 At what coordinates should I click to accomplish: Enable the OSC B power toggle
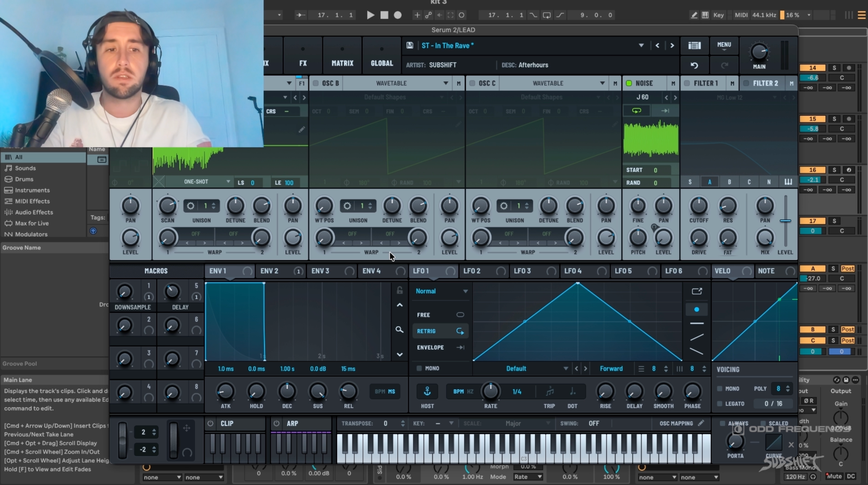[x=316, y=83]
